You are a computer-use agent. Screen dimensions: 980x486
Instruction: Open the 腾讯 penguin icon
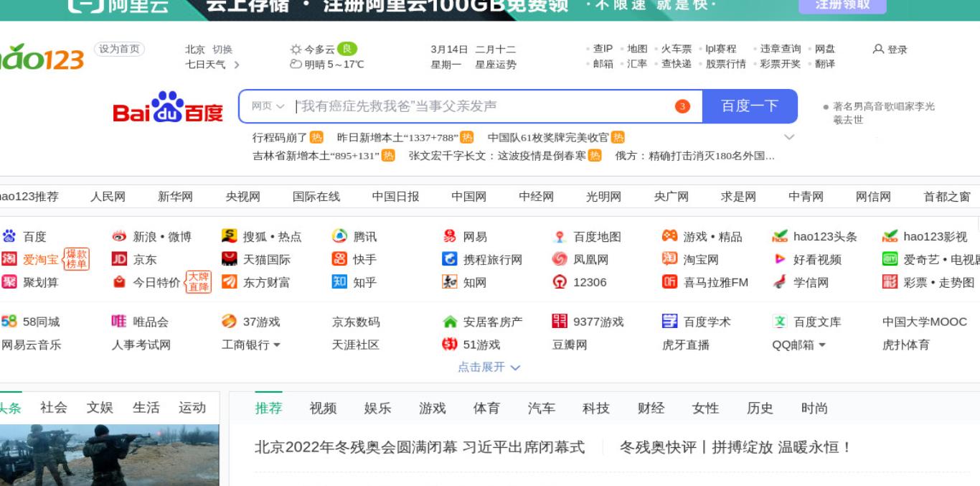point(339,237)
